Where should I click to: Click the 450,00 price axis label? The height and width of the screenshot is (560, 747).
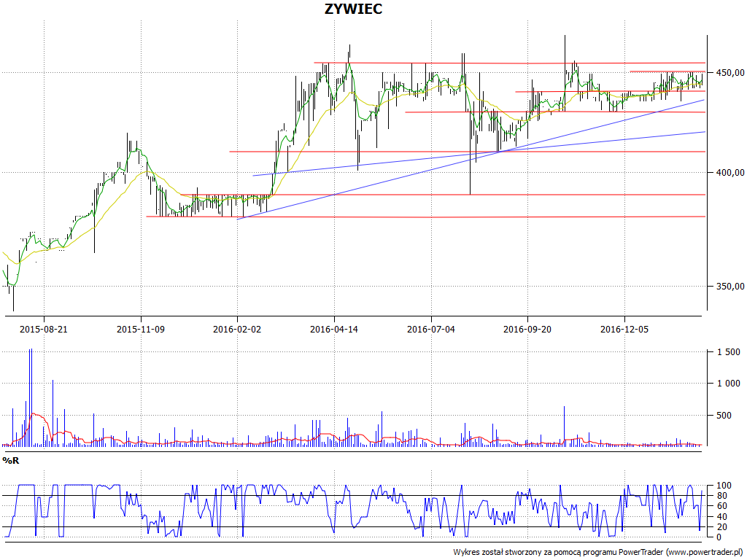[729, 72]
